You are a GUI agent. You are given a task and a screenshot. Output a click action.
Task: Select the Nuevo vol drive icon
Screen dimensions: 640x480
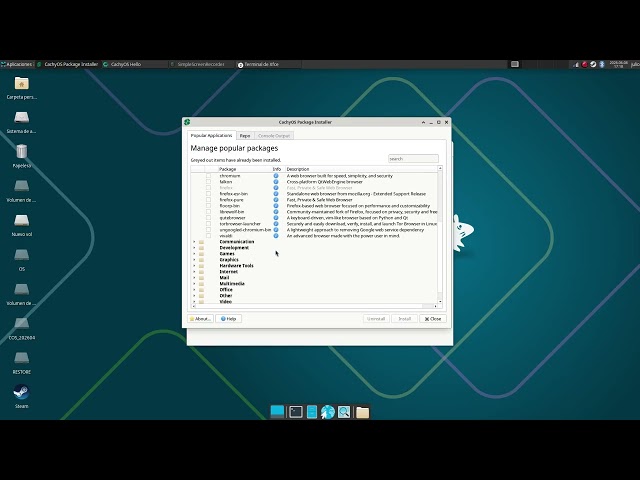point(22,225)
